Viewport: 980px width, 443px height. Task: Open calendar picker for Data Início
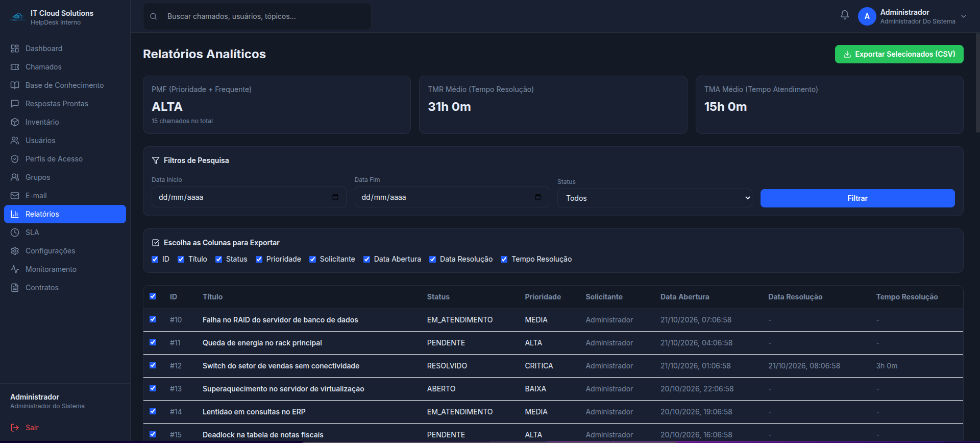click(335, 197)
